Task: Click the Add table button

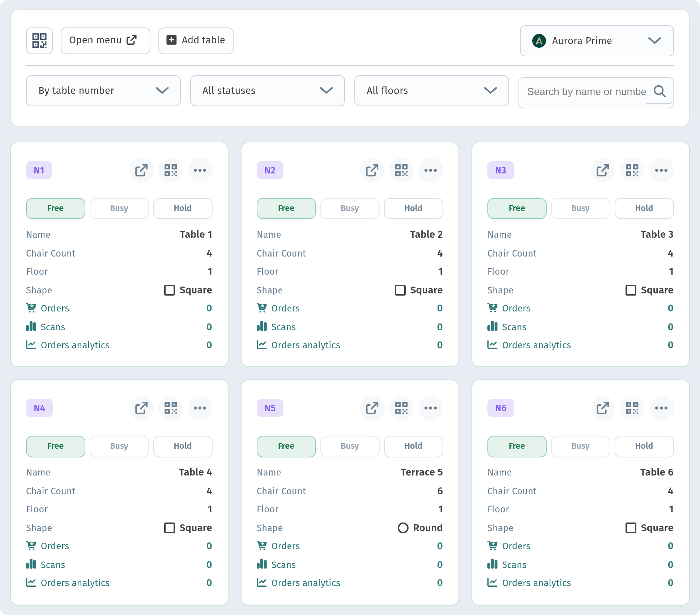Action: [x=196, y=40]
